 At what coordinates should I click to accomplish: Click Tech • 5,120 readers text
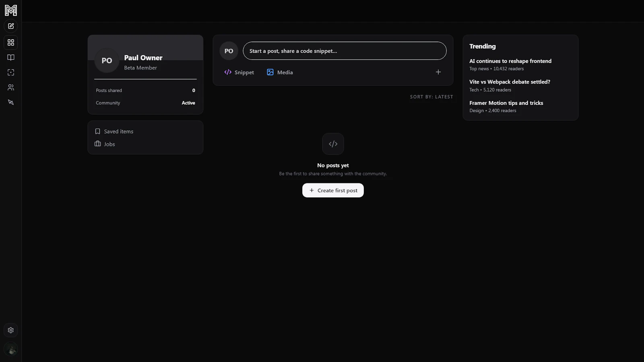coord(490,90)
